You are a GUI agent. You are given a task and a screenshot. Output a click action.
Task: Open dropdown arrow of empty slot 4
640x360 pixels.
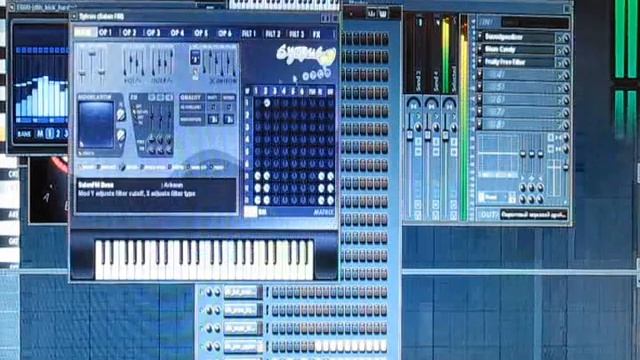click(480, 75)
